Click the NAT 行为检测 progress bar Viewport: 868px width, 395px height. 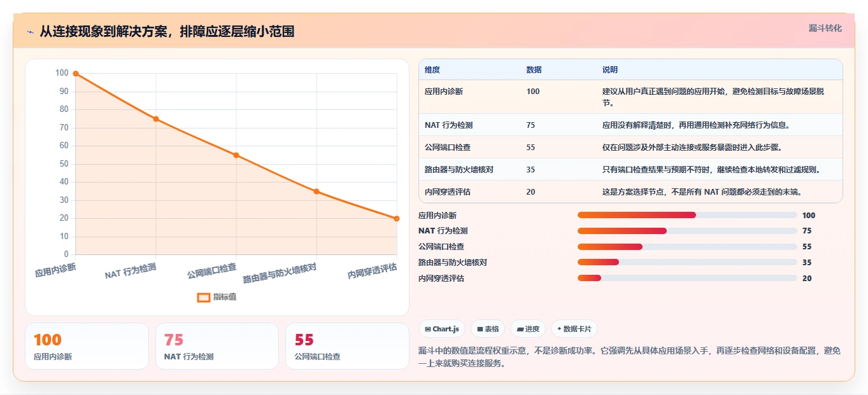687,231
